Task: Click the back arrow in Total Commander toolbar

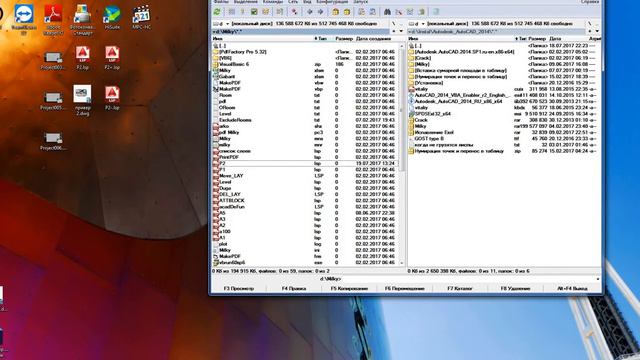Action: pyautogui.click(x=310, y=12)
